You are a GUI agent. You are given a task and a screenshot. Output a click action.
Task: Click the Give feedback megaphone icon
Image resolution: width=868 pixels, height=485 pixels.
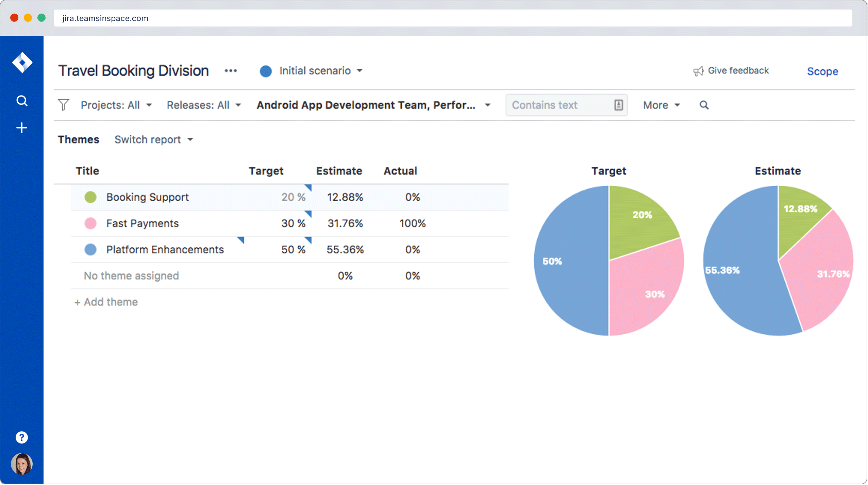698,71
